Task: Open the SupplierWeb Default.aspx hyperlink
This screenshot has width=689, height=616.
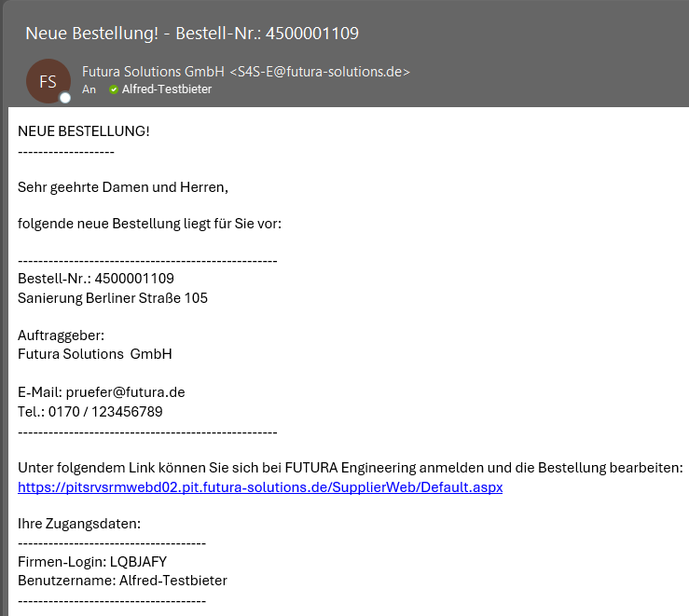Action: tap(260, 487)
